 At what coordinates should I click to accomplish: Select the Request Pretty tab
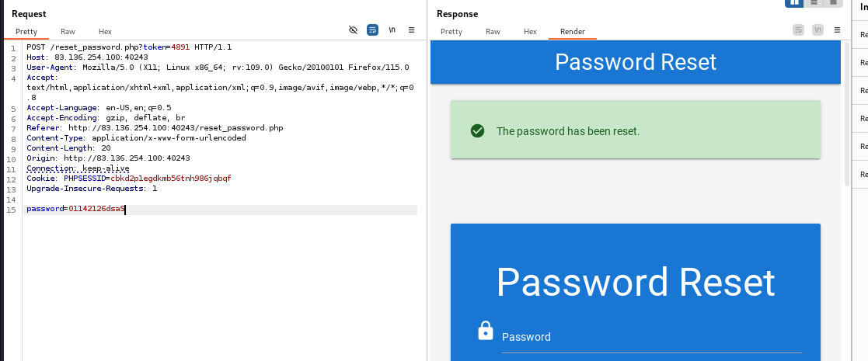click(26, 32)
